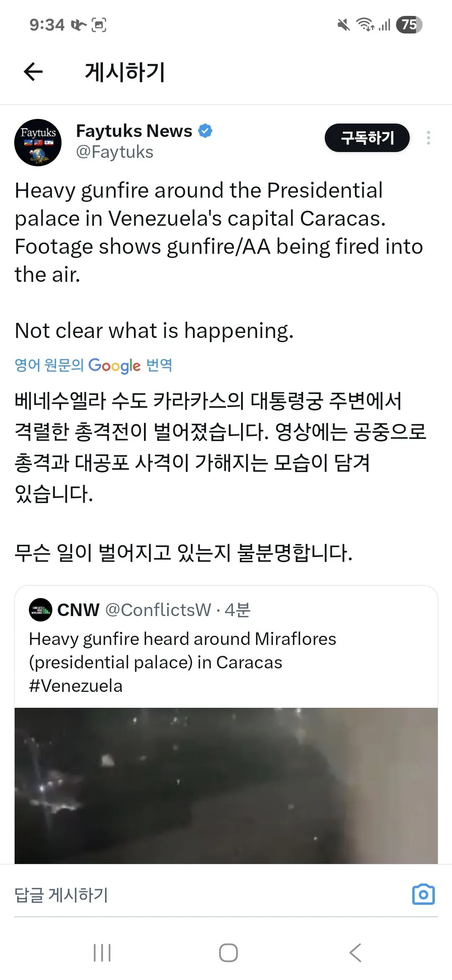This screenshot has height=980, width=452.
Task: Open the three-dot post options menu
Action: coord(428,138)
